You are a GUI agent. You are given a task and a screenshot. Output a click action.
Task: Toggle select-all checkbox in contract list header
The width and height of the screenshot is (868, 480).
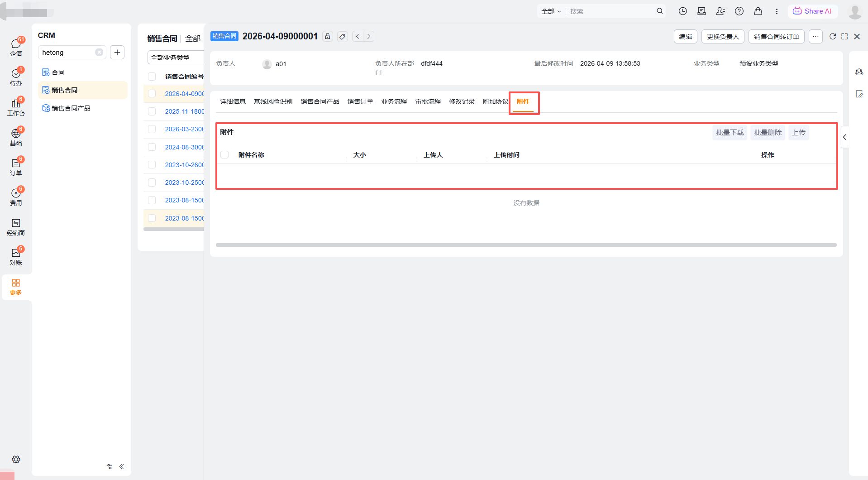click(152, 77)
